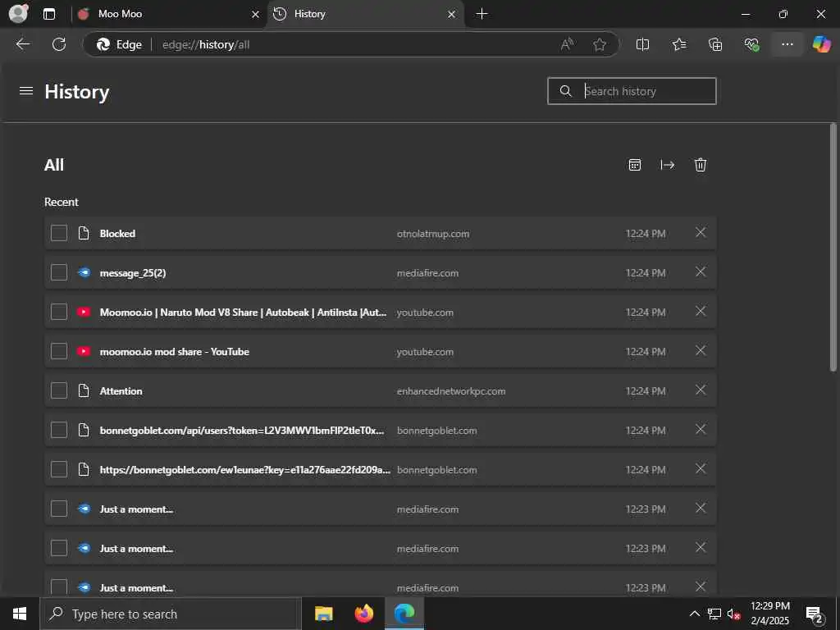Tick the bonnetgoblet api/users entry checkbox
The height and width of the screenshot is (630, 840).
[x=59, y=430]
